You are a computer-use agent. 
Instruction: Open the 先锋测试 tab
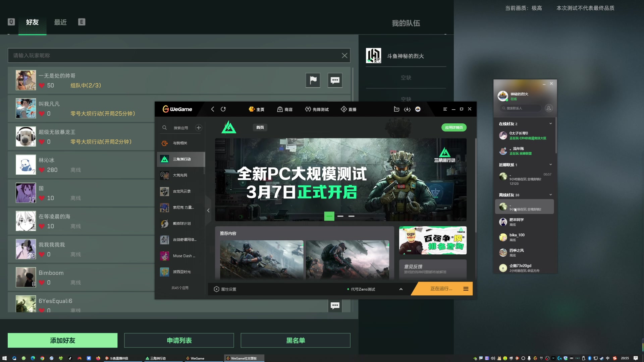click(x=317, y=109)
